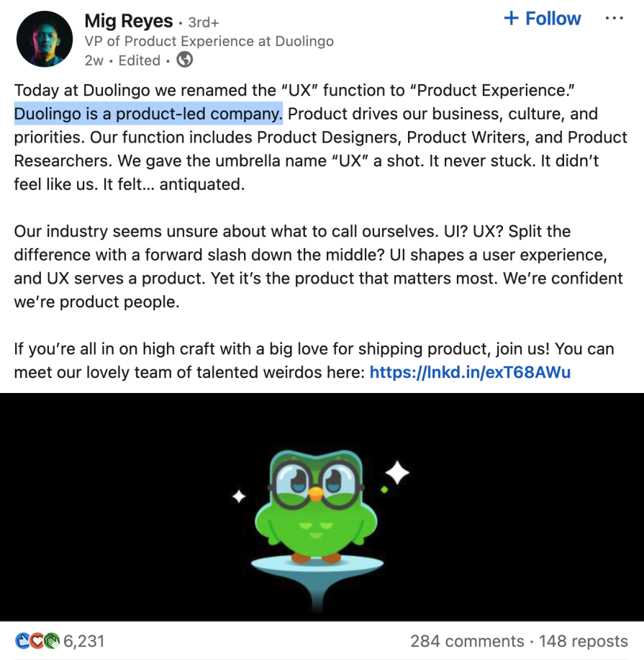Click the green Celebrate reaction icon
644x660 pixels.
click(51, 641)
